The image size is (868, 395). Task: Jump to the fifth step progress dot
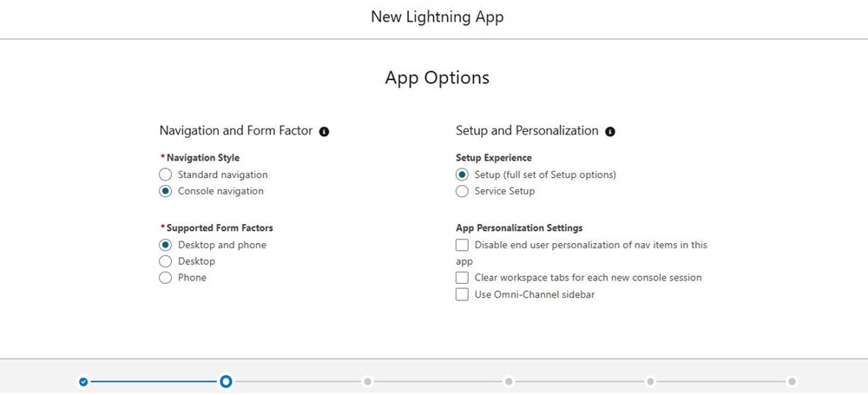(650, 382)
